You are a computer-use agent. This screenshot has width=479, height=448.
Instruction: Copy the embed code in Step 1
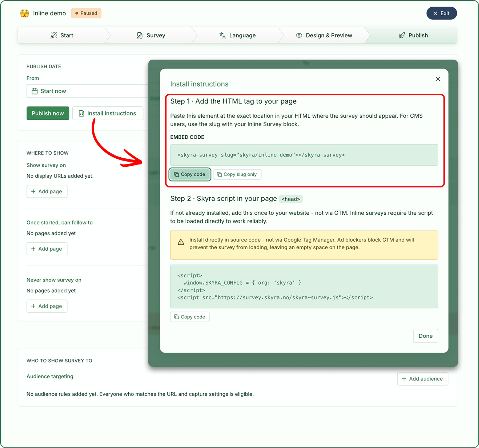[190, 174]
